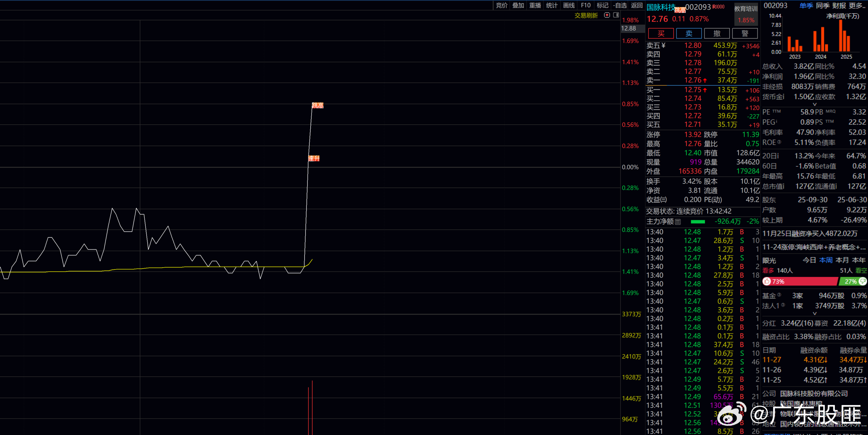868x435 pixels.
Task: Click the 速升 marker on the price line
Action: 314,158
